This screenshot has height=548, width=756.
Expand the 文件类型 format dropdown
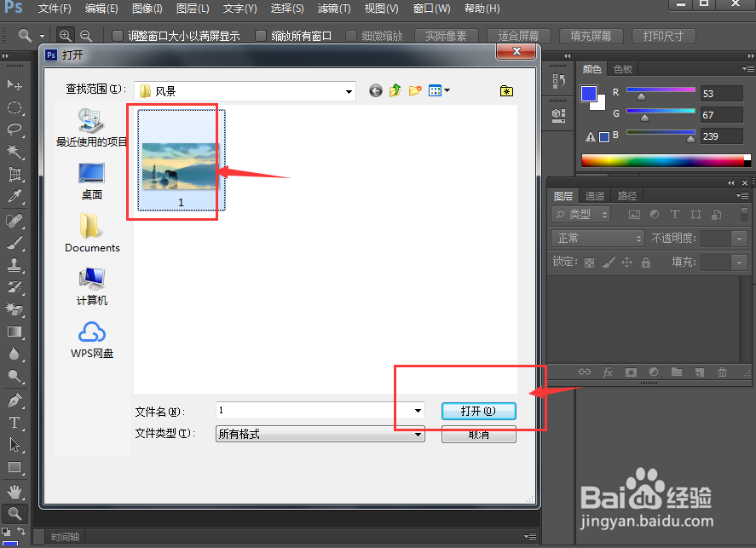point(417,435)
